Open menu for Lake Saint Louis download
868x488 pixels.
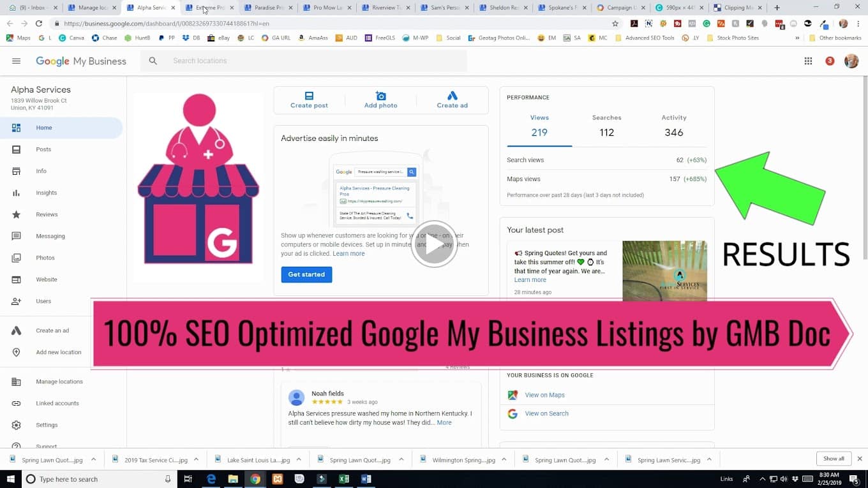point(299,459)
